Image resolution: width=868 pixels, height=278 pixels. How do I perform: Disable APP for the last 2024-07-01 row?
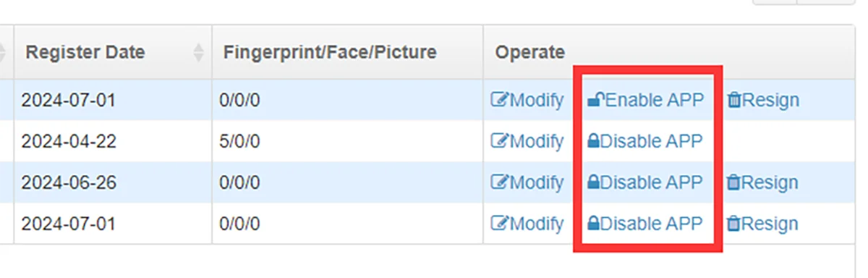[x=645, y=224]
